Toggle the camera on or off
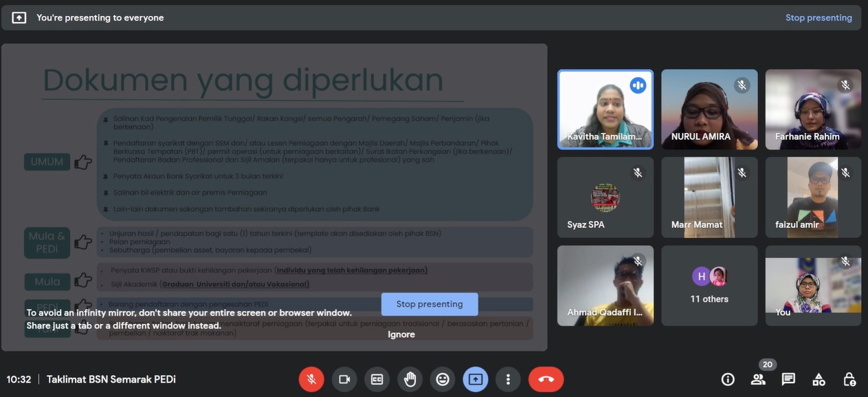 coord(344,379)
